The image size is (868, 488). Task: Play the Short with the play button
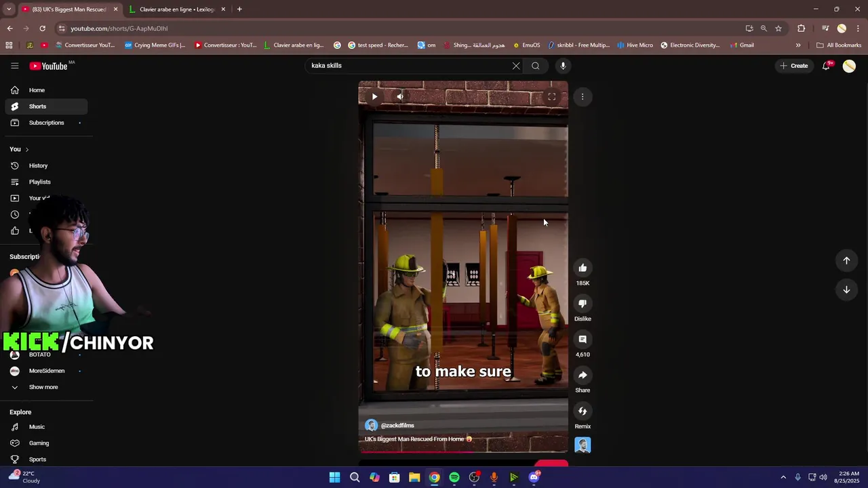coord(374,96)
